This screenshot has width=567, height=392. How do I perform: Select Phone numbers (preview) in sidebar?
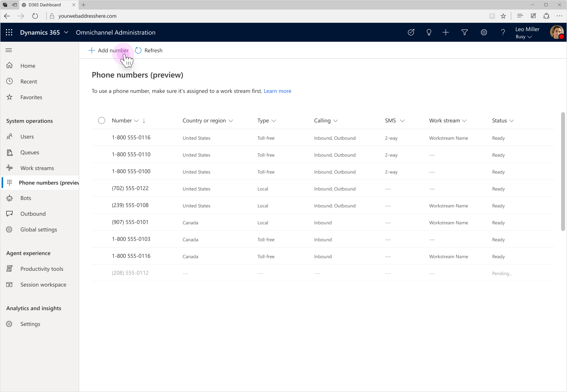coord(39,183)
